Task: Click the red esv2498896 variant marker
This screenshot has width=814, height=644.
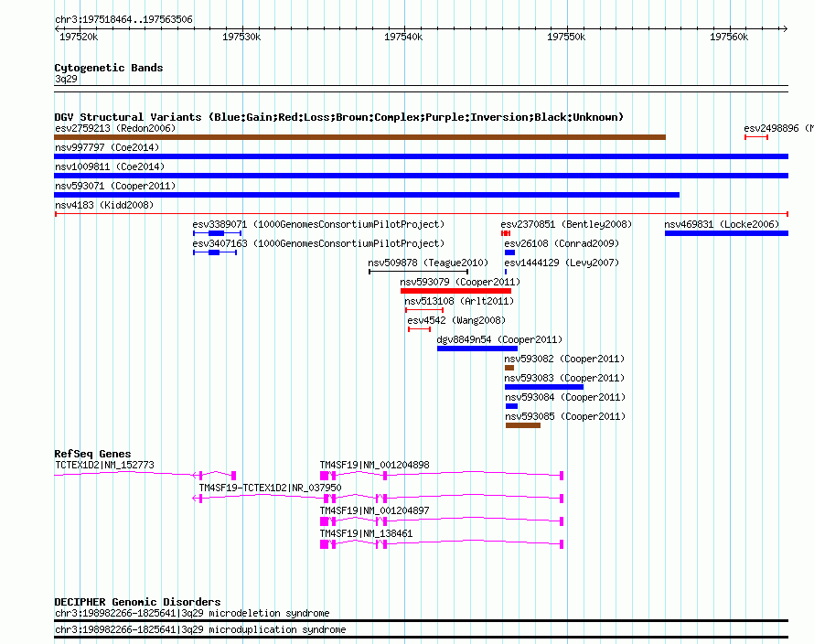Action: [755, 137]
